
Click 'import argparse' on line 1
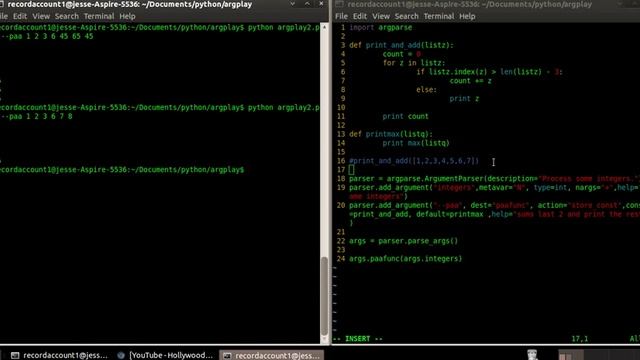point(380,27)
